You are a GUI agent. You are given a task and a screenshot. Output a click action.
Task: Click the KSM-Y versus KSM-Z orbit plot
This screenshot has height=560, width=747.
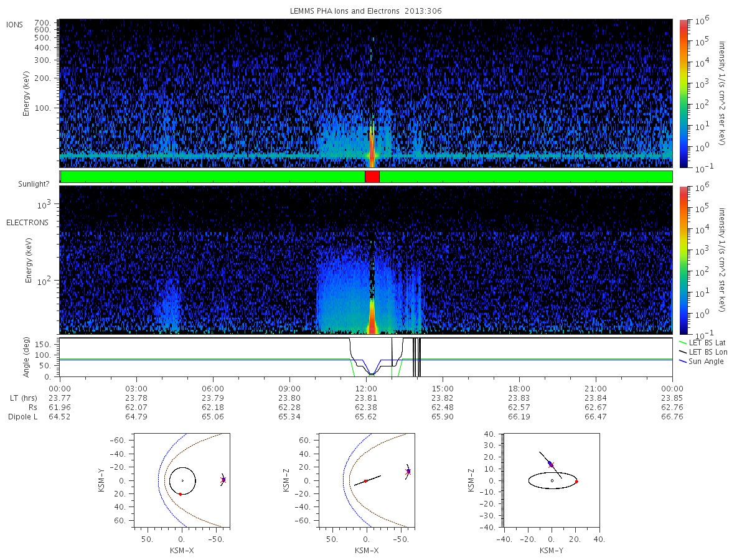click(x=552, y=480)
